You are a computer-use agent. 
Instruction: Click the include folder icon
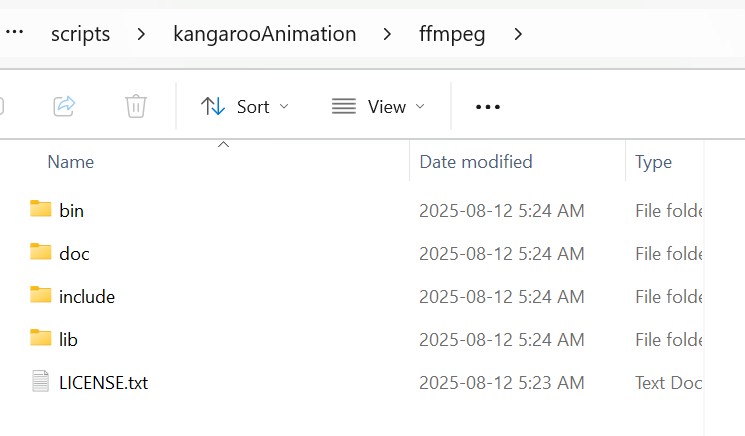click(40, 294)
